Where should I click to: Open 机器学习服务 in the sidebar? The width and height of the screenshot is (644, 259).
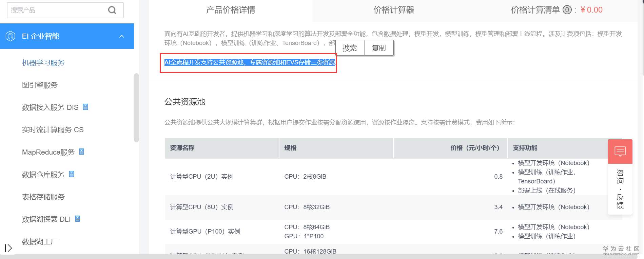click(43, 62)
